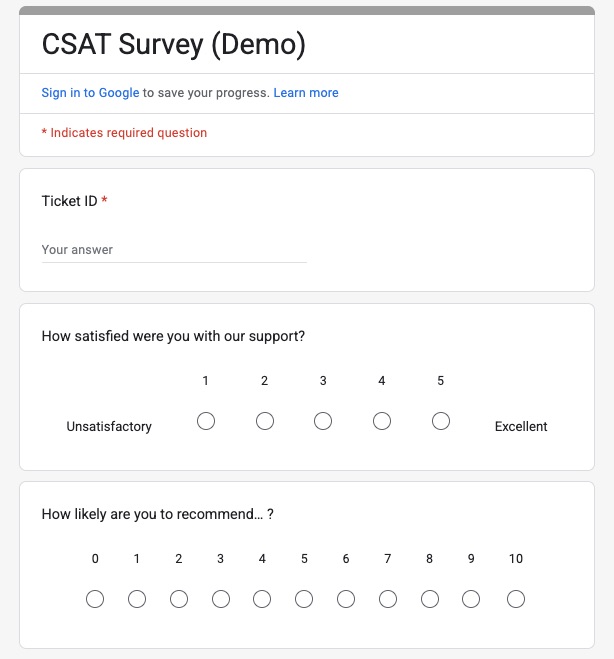Click the Ticket ID answer field
Image resolution: width=614 pixels, height=659 pixels.
tap(173, 250)
